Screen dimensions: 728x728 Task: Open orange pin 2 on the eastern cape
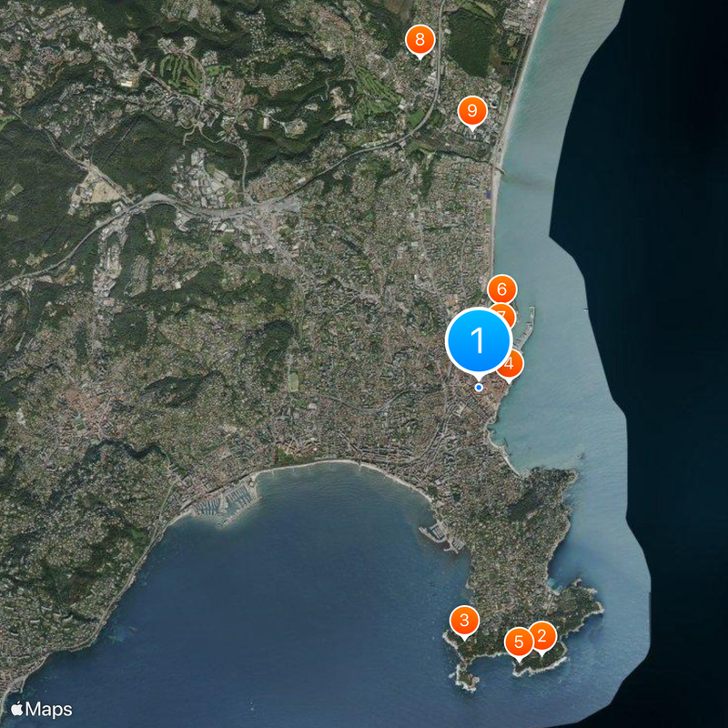pyautogui.click(x=541, y=637)
